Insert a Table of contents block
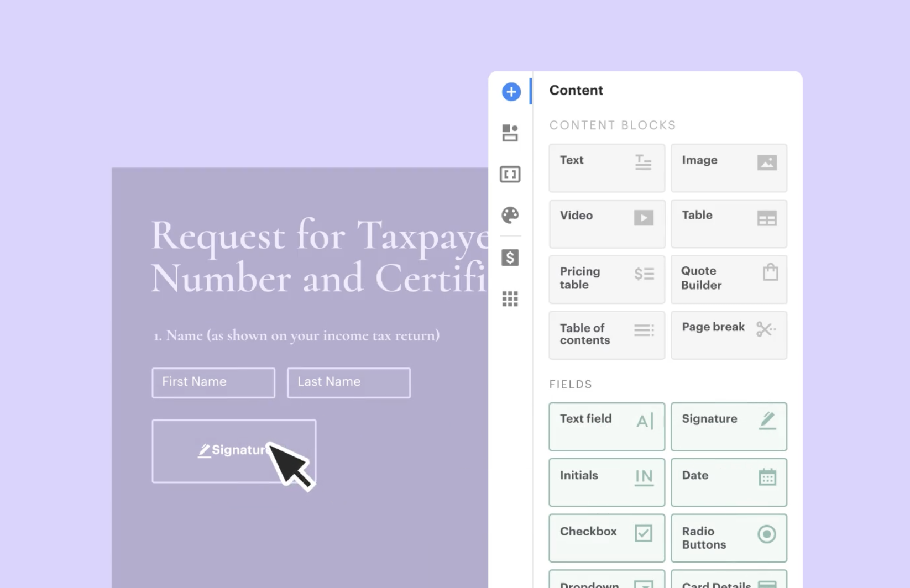 (606, 335)
